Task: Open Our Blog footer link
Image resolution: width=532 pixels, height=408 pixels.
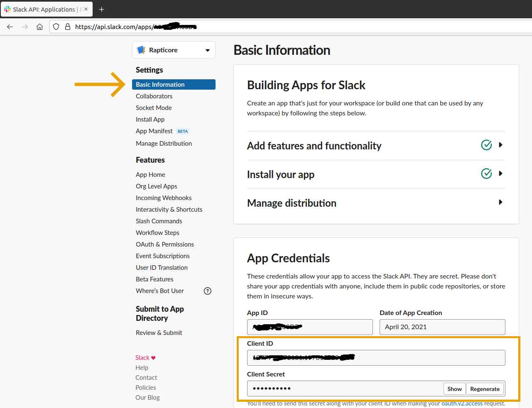Action: [x=147, y=398]
